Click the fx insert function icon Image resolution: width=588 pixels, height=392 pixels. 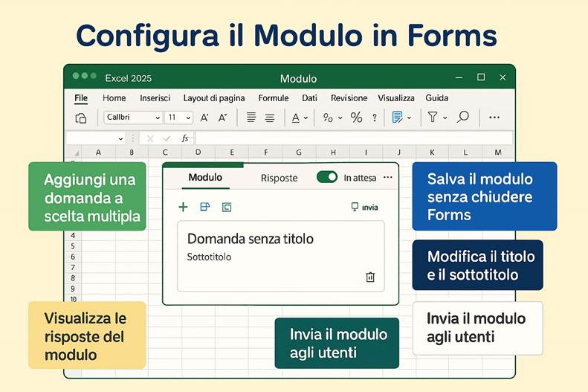click(185, 138)
